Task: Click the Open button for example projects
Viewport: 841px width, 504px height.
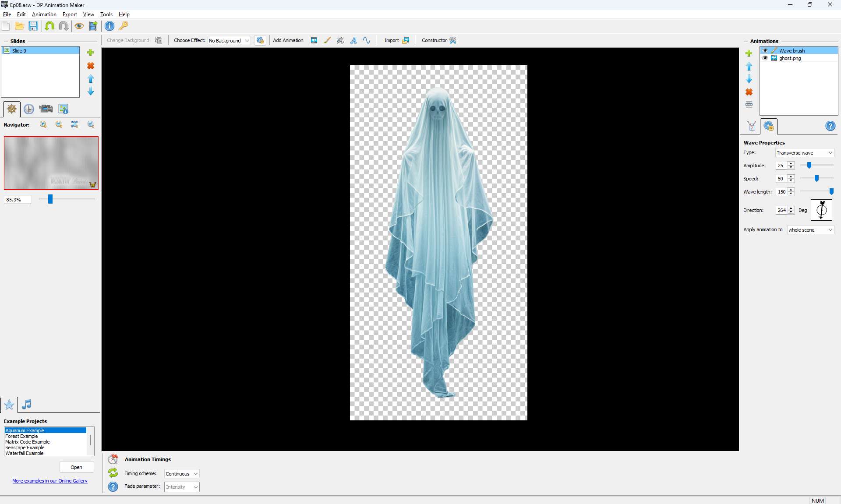Action: pos(77,467)
